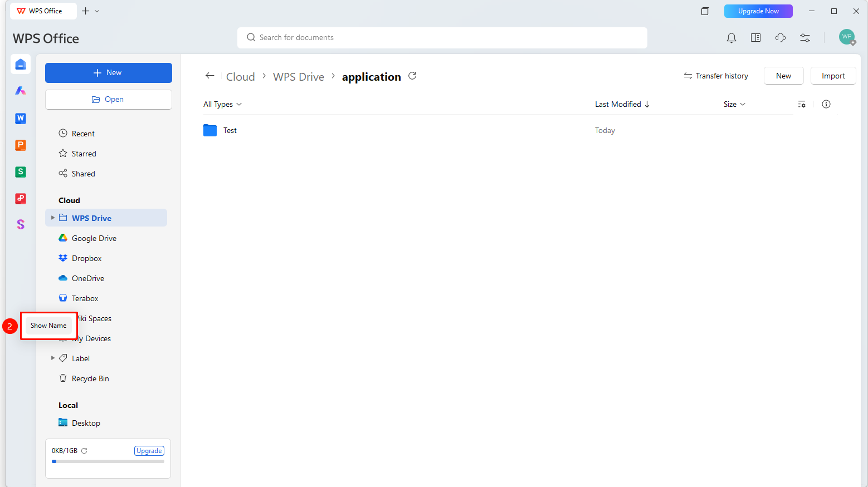Select the WPS Office tab
Viewport: 868px width, 487px height.
[x=43, y=11]
